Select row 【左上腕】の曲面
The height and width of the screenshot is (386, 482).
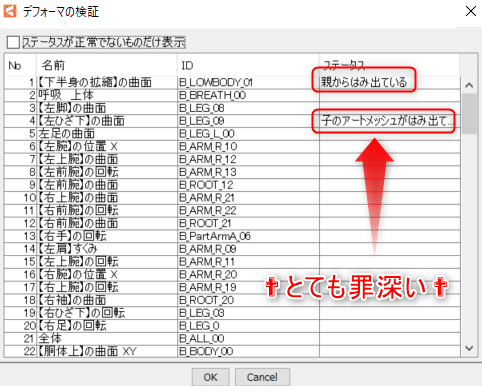232,159
